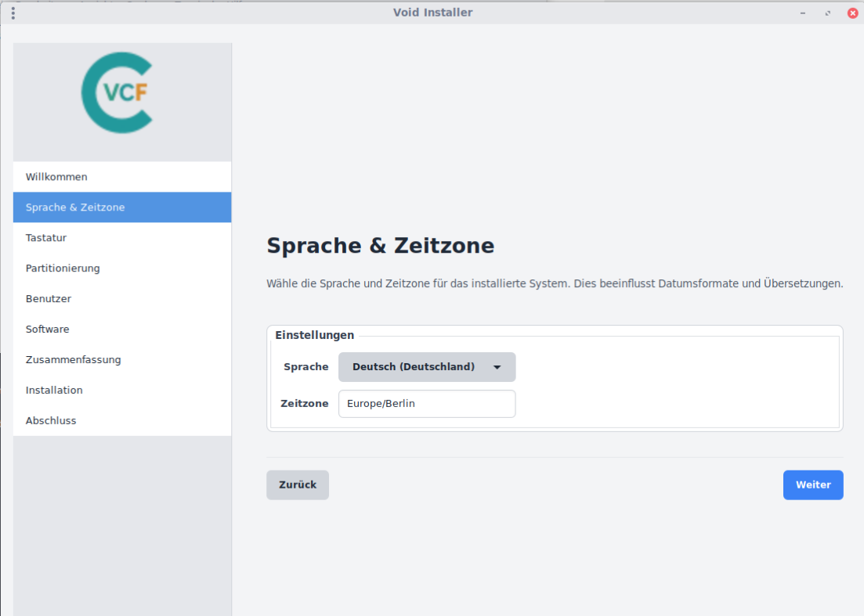Click the Zeitzone field containing Europe/Berlin
The image size is (864, 616).
(427, 404)
